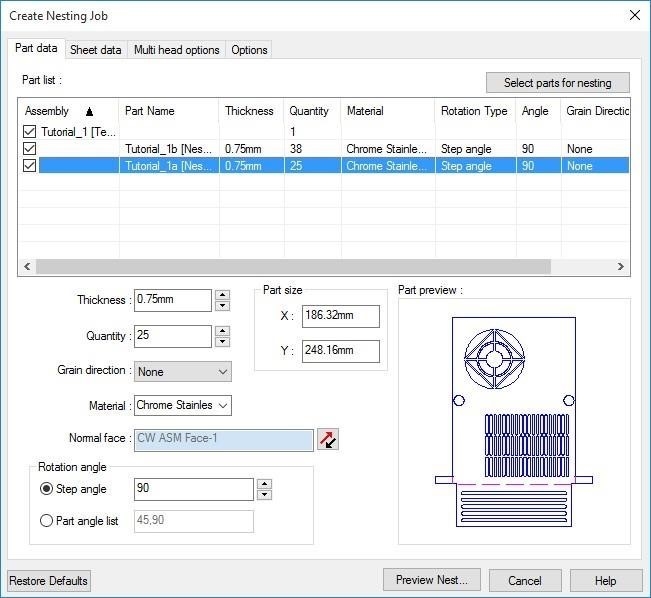Click the horizontal scrollbar thumb in part list
This screenshot has width=651, height=598.
tap(293, 266)
